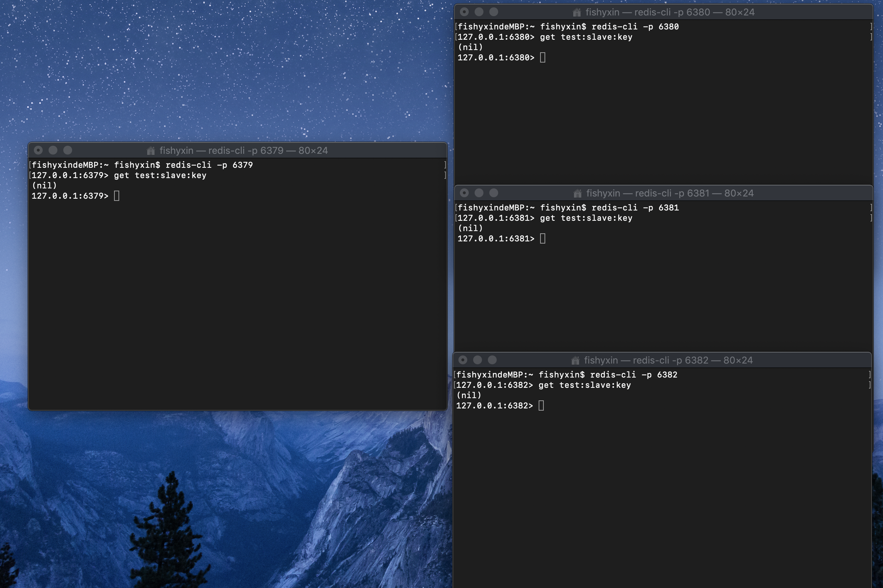Image resolution: width=883 pixels, height=588 pixels.
Task: Click the 6380 terminal title text
Action: tap(670, 13)
